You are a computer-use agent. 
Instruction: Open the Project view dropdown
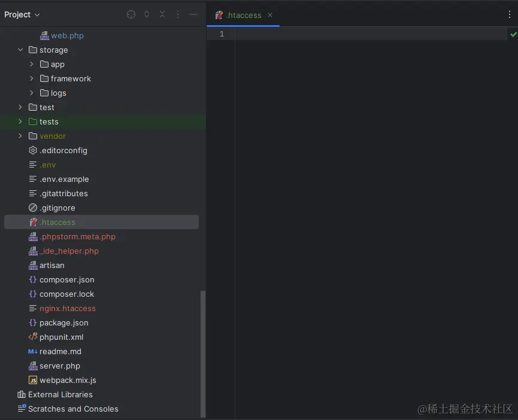[x=22, y=14]
